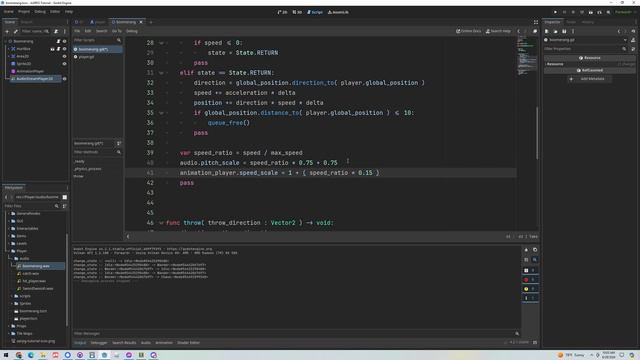Select player.gd in the script list
Image resolution: width=640 pixels, height=360 pixels.
[x=98, y=57]
